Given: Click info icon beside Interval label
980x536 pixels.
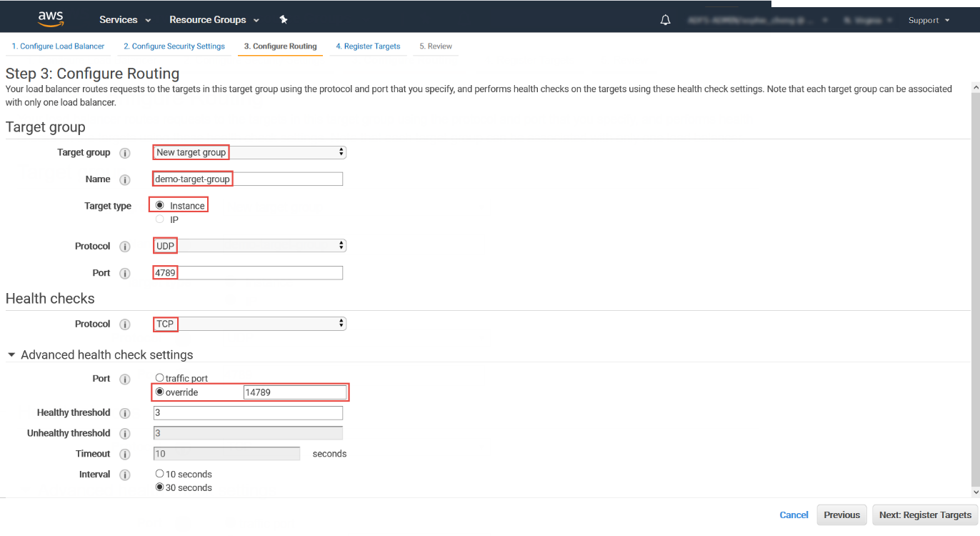Looking at the screenshot, I should pos(125,475).
